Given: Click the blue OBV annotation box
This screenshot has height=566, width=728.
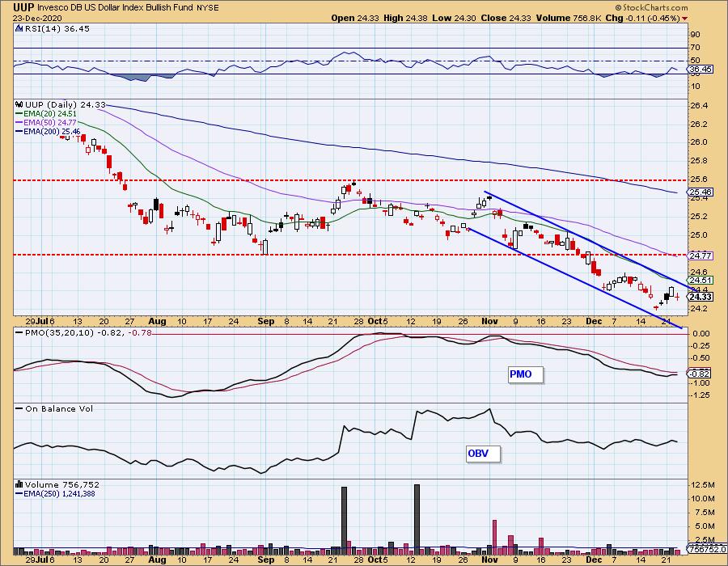Looking at the screenshot, I should coord(483,454).
